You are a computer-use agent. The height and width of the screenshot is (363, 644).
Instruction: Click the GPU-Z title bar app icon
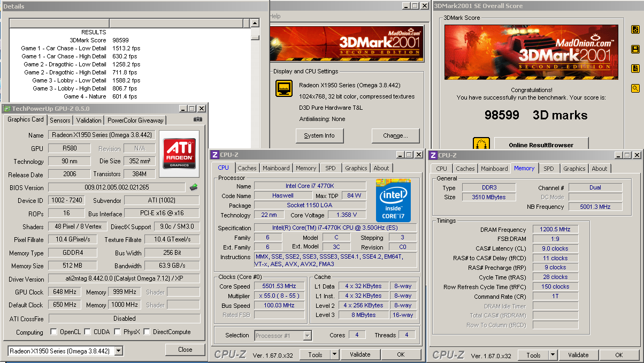7,109
